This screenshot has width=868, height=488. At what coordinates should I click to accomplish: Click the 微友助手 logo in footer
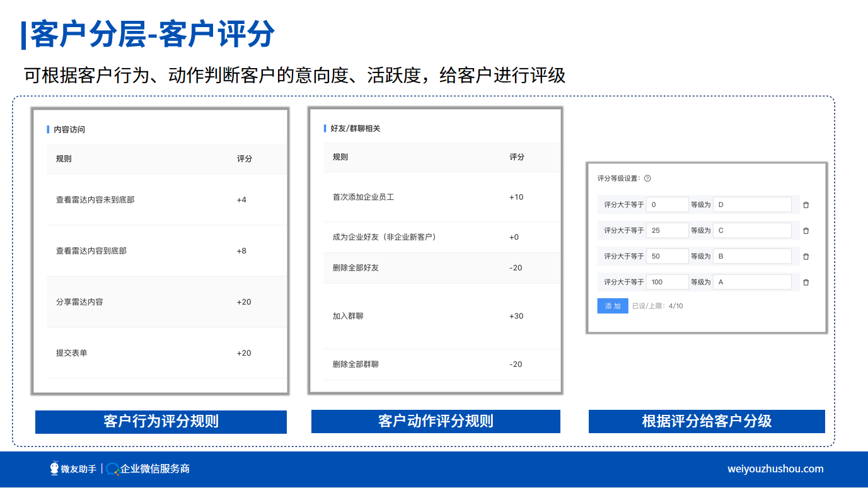pos(73,468)
